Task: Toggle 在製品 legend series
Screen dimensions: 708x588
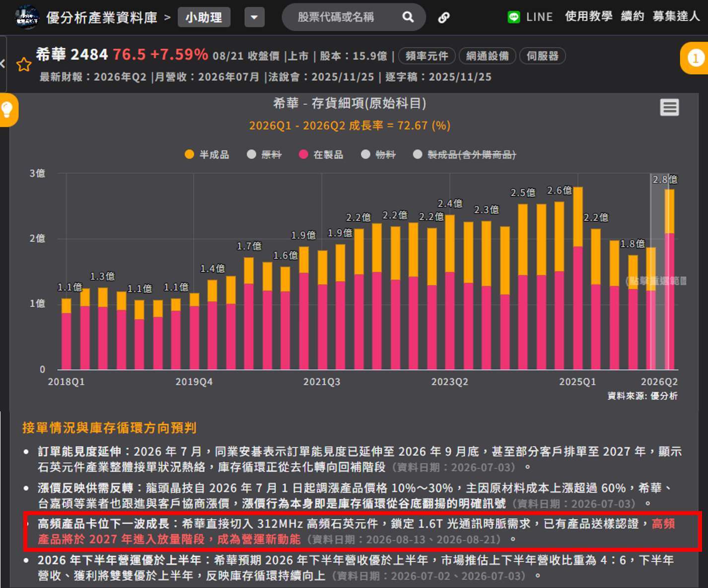Action: click(321, 154)
